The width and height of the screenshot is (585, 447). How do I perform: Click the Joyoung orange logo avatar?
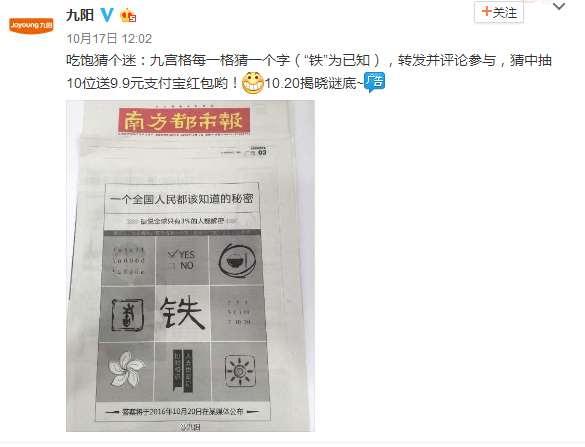click(31, 25)
